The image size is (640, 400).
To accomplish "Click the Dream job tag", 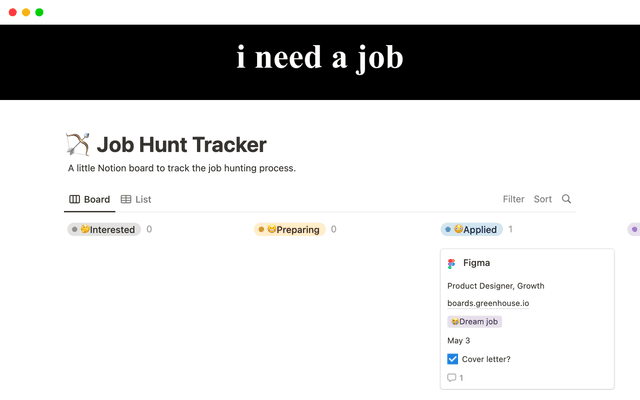I will click(x=474, y=322).
